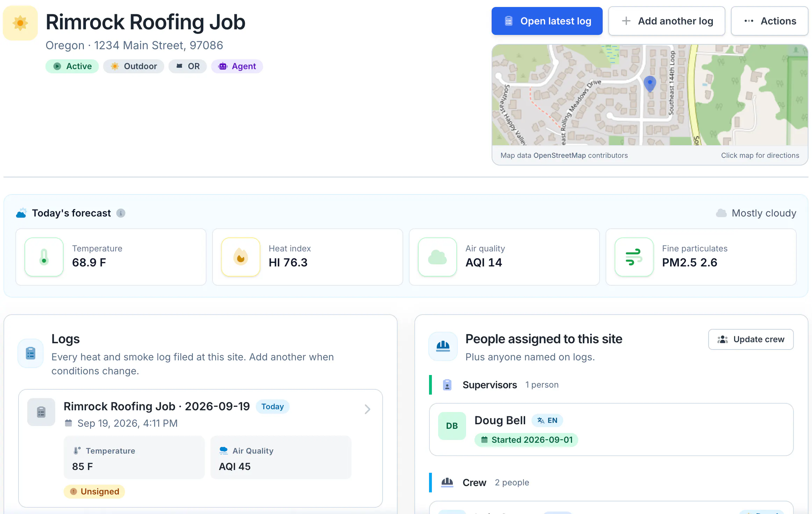This screenshot has height=514, width=812.
Task: Open the map for directions
Action: click(650, 95)
